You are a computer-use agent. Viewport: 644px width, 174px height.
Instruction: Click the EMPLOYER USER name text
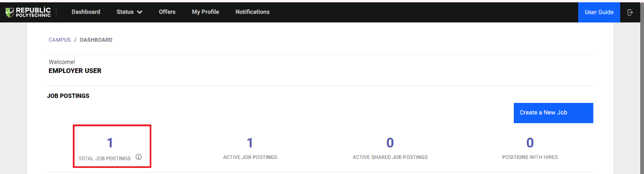(x=75, y=71)
